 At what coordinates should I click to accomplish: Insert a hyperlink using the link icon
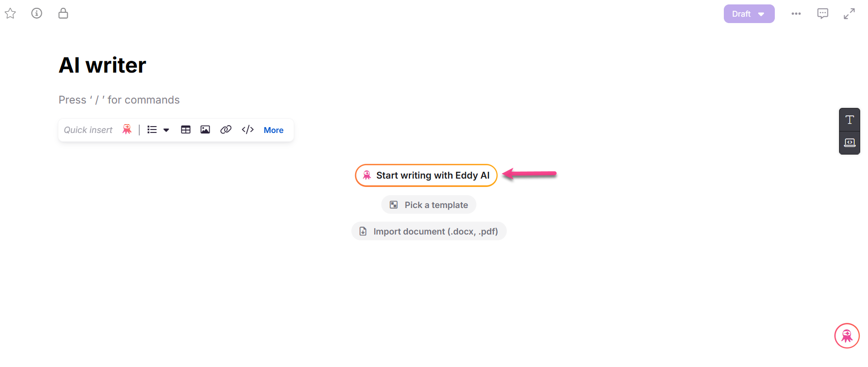coord(226,130)
